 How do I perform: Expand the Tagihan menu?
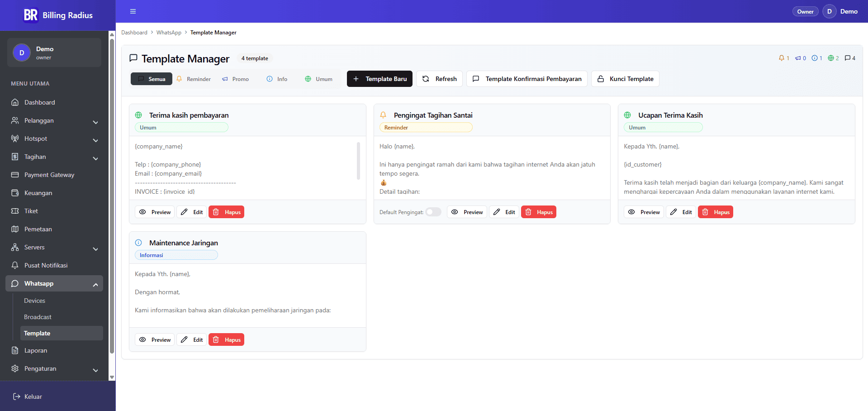(x=54, y=157)
